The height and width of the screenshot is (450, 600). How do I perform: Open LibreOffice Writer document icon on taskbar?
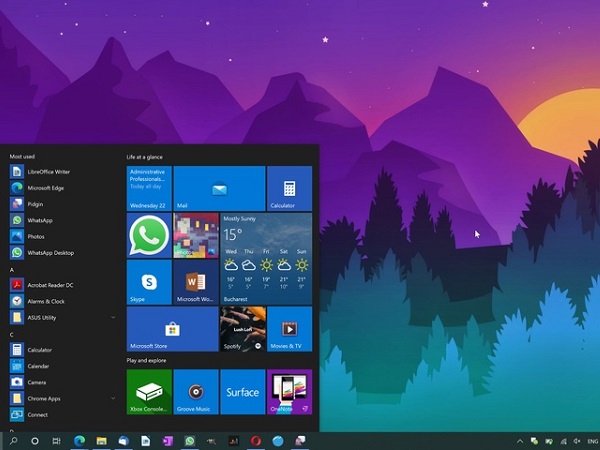[x=145, y=441]
